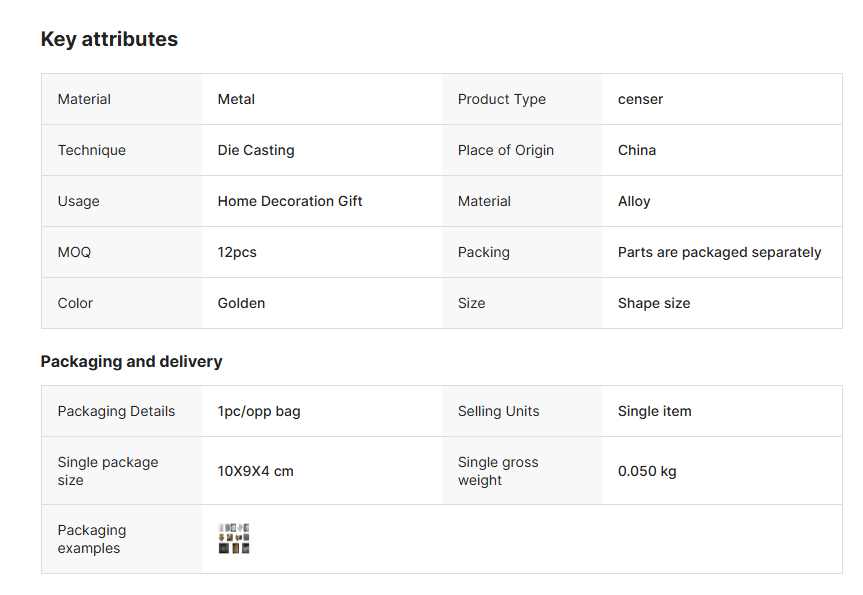The image size is (863, 595).
Task: Click the Alloy material value
Action: [634, 201]
